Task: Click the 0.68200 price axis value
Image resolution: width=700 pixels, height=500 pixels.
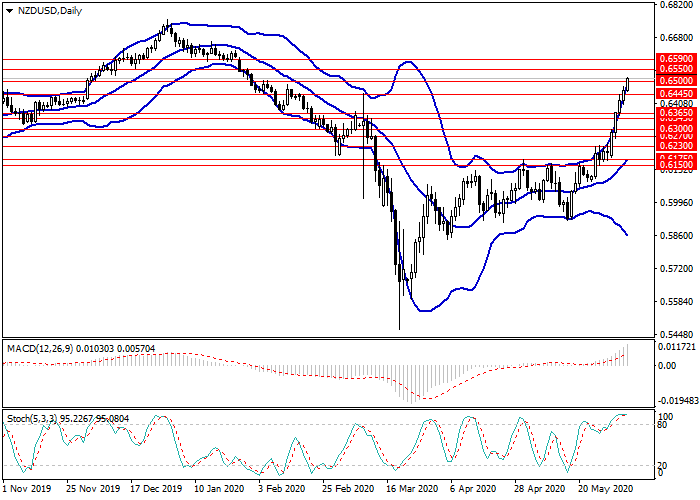Action: point(677,5)
